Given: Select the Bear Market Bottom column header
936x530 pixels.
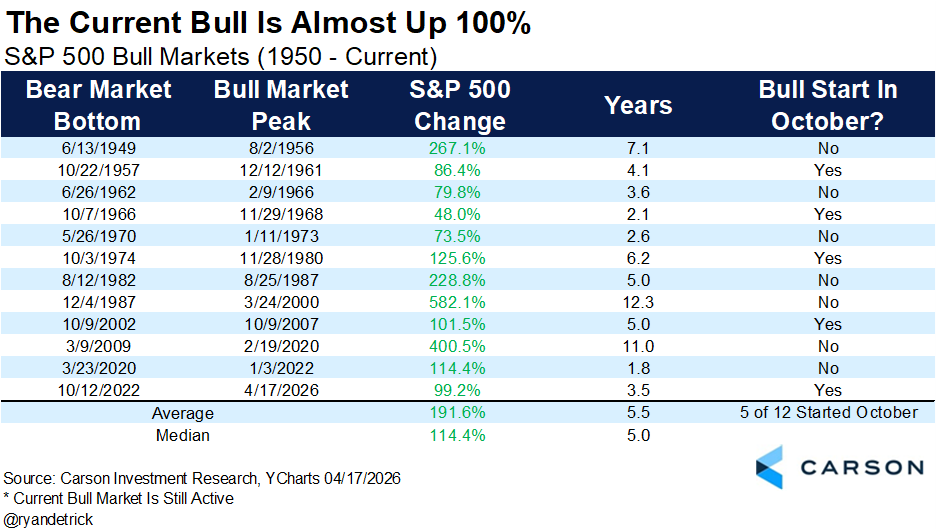Looking at the screenshot, I should (98, 105).
